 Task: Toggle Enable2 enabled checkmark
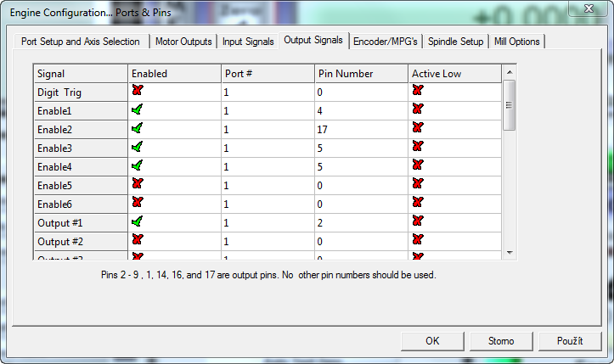coord(137,129)
